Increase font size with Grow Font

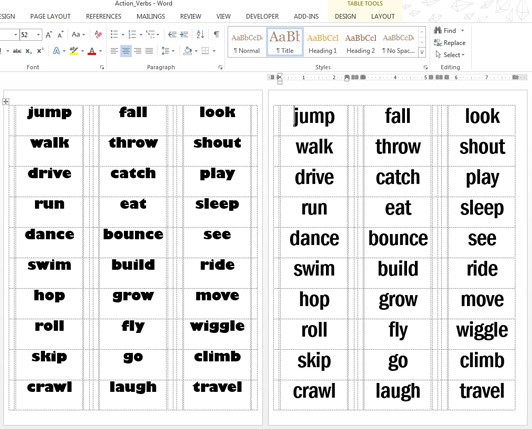coord(49,35)
